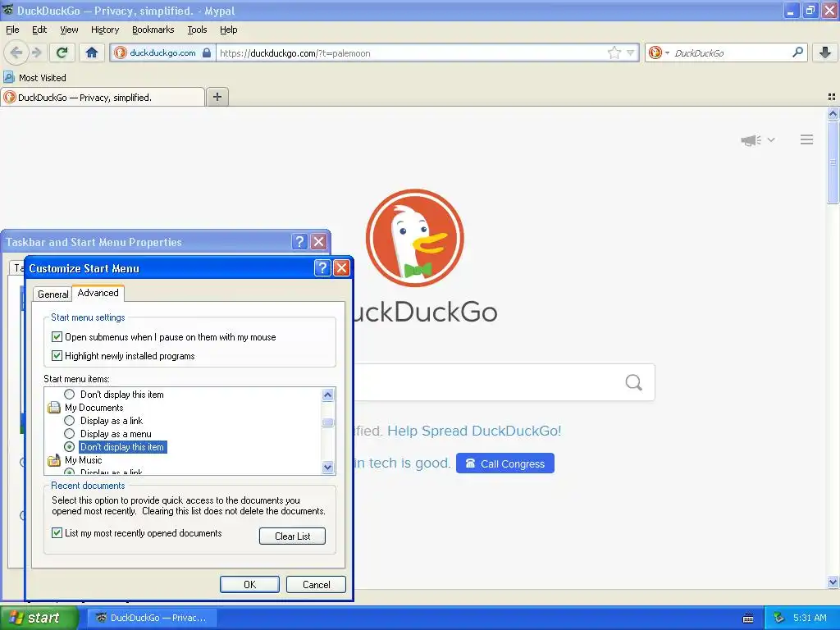840x630 pixels.
Task: Click the page search magnifier button
Action: 634,382
